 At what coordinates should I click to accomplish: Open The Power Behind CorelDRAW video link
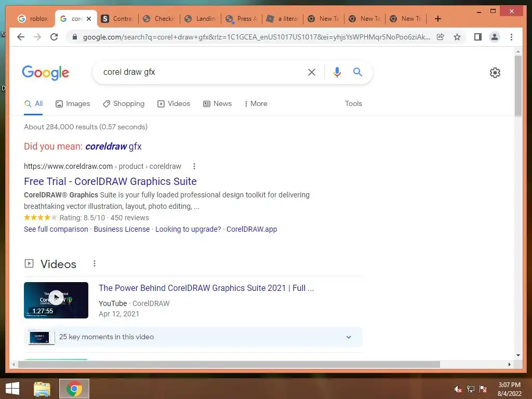206,288
